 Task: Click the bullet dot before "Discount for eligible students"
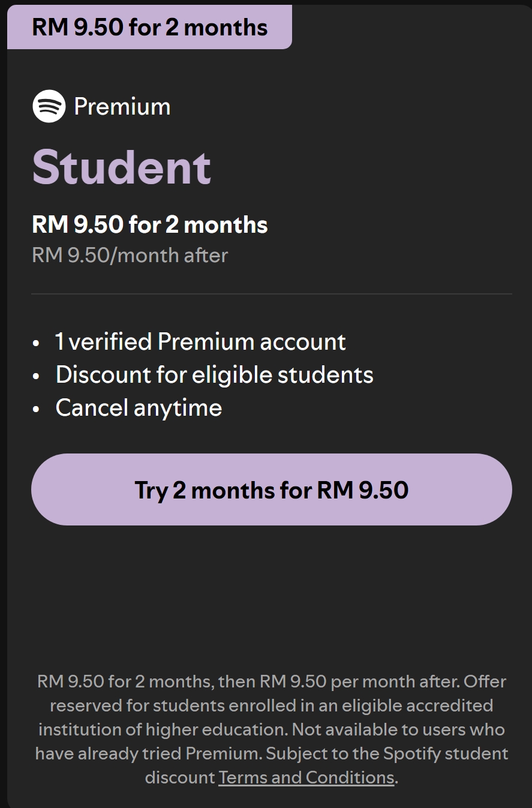[37, 376]
